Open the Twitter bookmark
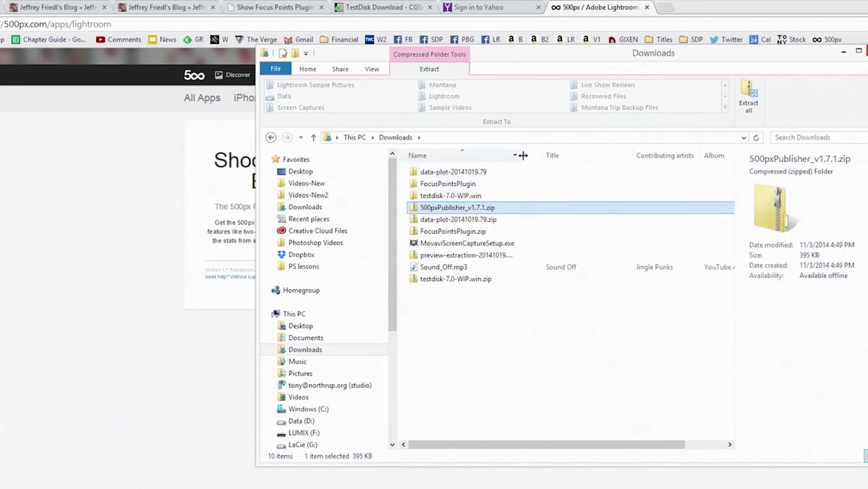The image size is (868, 489). coord(726,40)
